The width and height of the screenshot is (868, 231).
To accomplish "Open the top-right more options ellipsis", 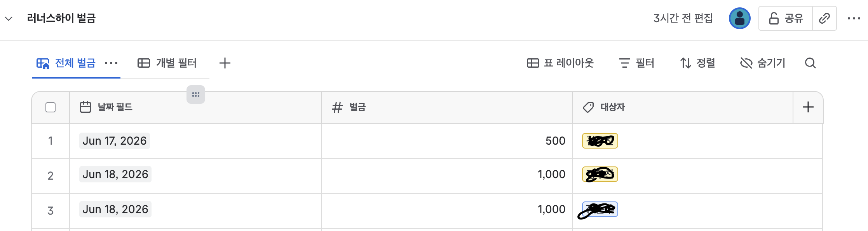I will pyautogui.click(x=854, y=18).
